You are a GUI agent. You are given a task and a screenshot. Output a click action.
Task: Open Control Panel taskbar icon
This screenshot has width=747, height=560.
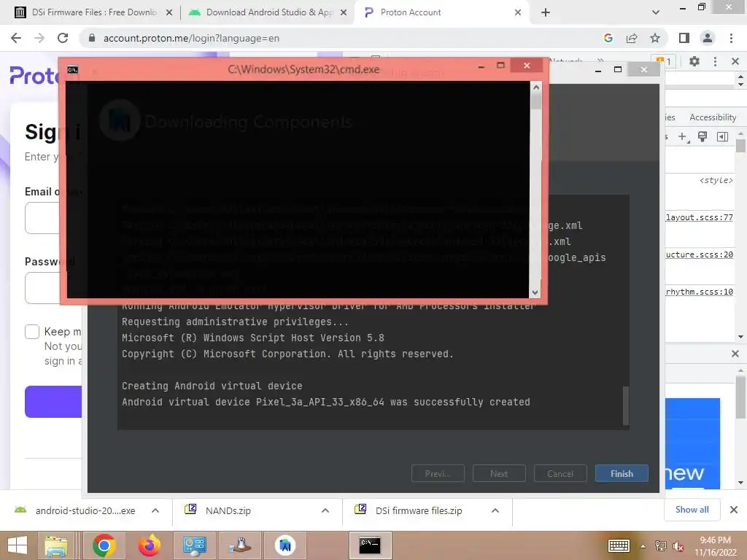pyautogui.click(x=194, y=545)
